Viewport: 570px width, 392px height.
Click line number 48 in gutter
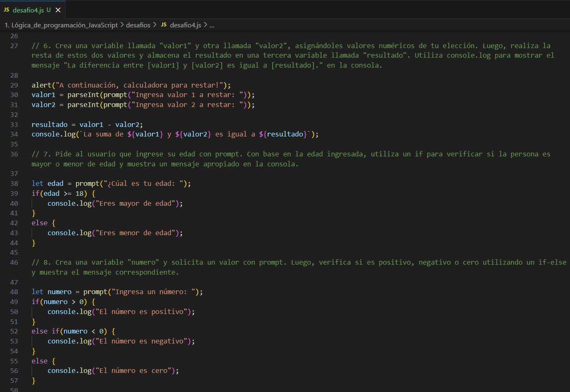pyautogui.click(x=14, y=292)
